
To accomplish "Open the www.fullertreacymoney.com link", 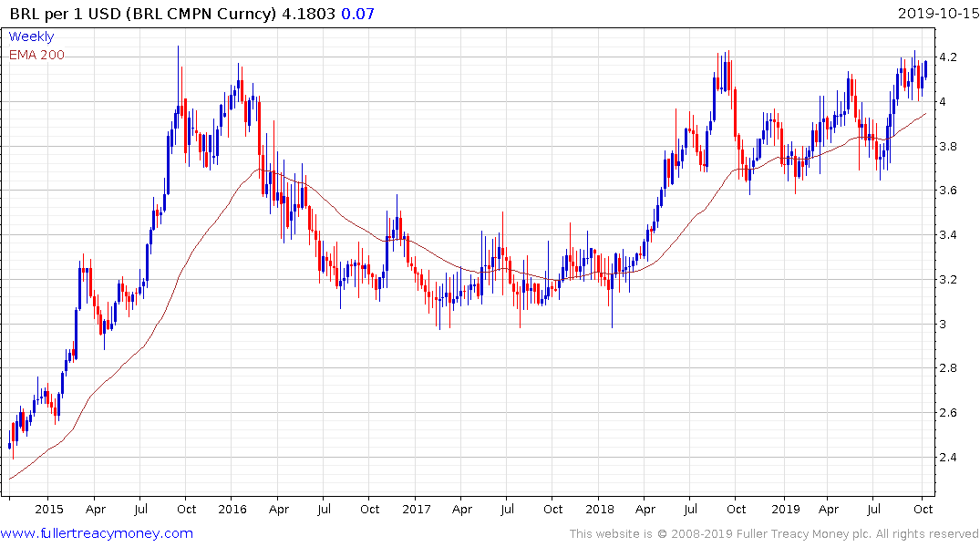I will click(97, 533).
